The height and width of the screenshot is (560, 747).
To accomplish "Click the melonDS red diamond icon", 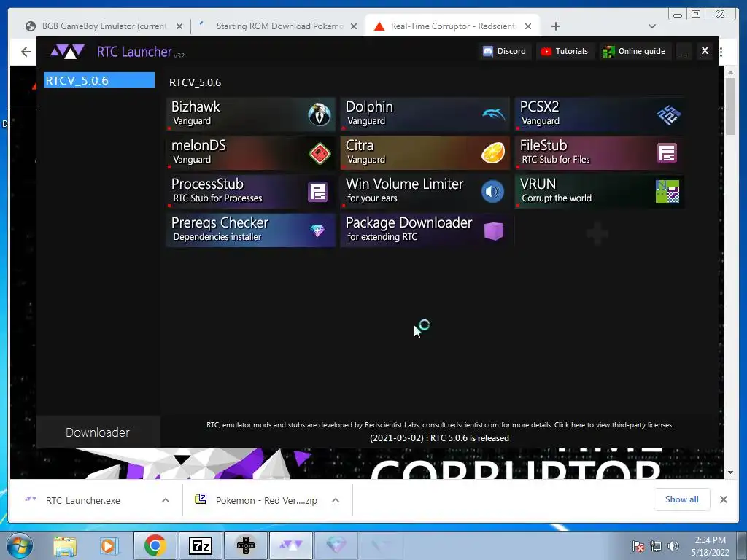I will [x=320, y=153].
